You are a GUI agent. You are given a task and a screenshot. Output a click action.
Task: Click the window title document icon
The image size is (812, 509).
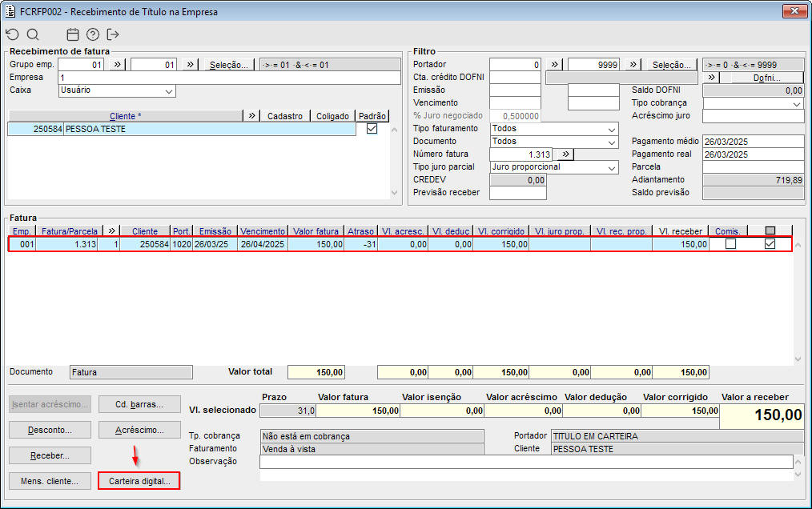10,11
